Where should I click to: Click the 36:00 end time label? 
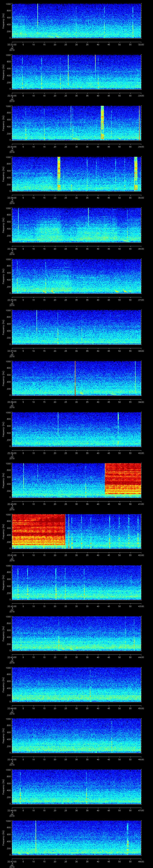[141, 248]
